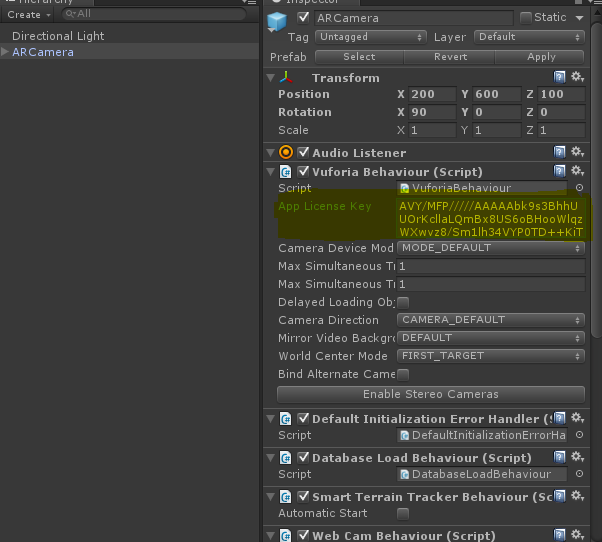Open Audio Listener help reference icon
This screenshot has width=602, height=542.
tap(559, 152)
